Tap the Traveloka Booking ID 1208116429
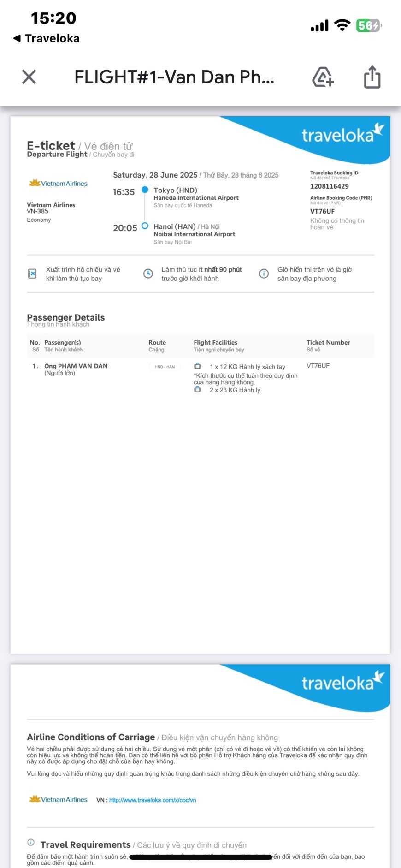Screen dimensions: 401x868 [x=329, y=186]
